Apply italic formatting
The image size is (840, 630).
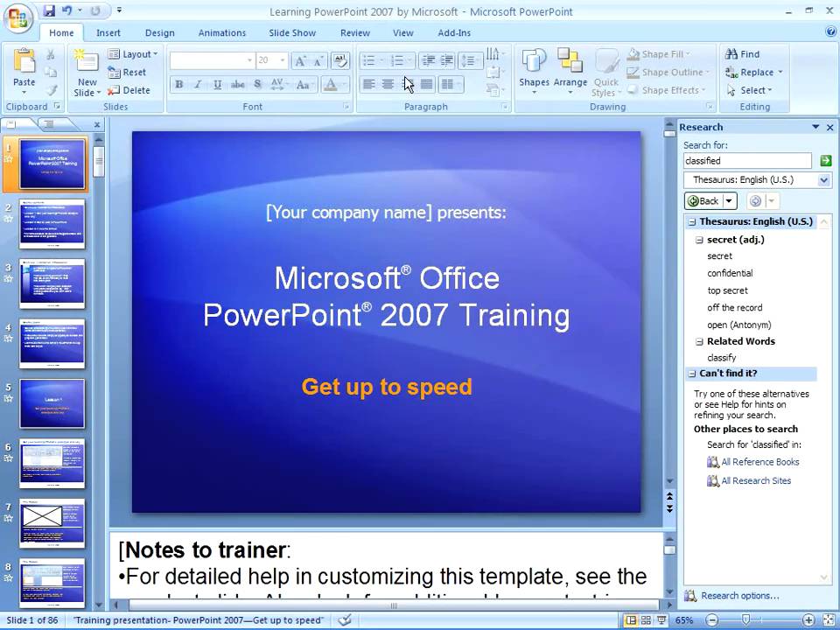[x=199, y=84]
